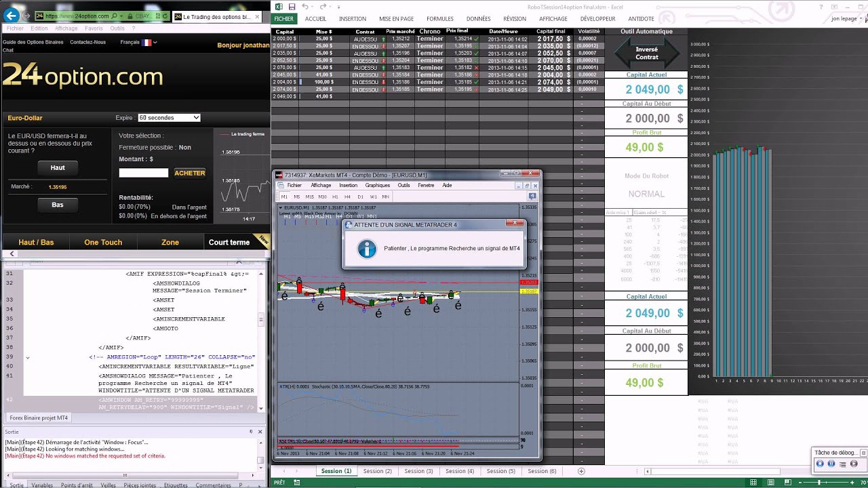Expand the Français language selector
The width and height of the screenshot is (868, 488).
pos(138,42)
